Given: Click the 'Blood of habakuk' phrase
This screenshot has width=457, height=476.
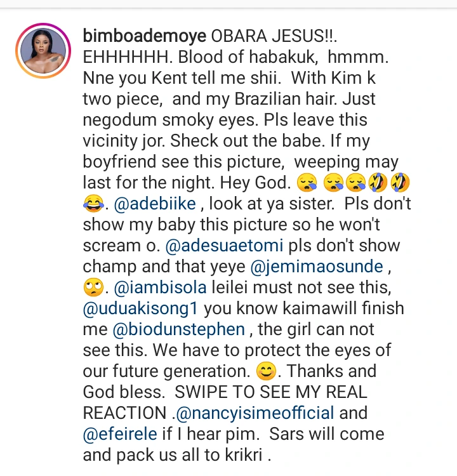Looking at the screenshot, I should pos(248,57).
